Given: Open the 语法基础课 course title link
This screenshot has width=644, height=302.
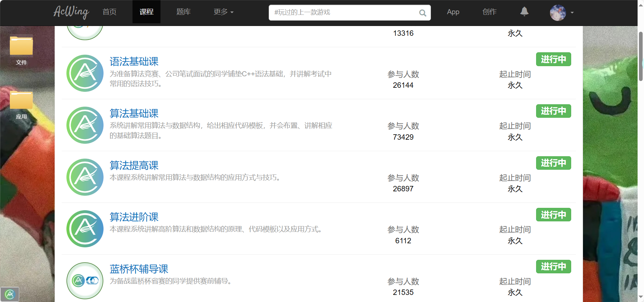Looking at the screenshot, I should [x=134, y=61].
